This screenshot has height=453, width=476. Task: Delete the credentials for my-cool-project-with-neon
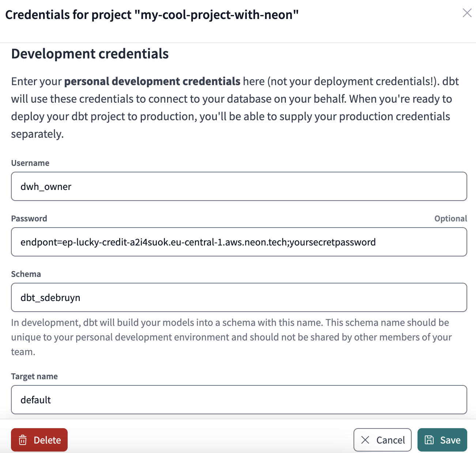pyautogui.click(x=39, y=440)
